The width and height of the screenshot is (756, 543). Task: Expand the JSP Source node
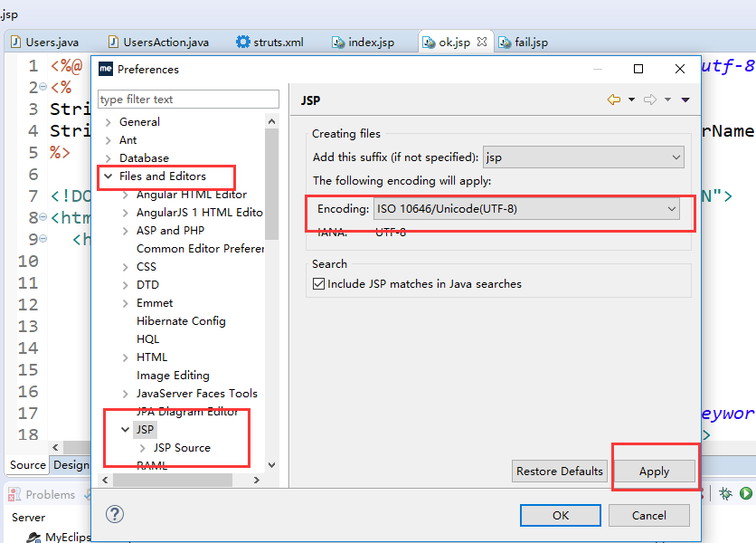tap(142, 448)
